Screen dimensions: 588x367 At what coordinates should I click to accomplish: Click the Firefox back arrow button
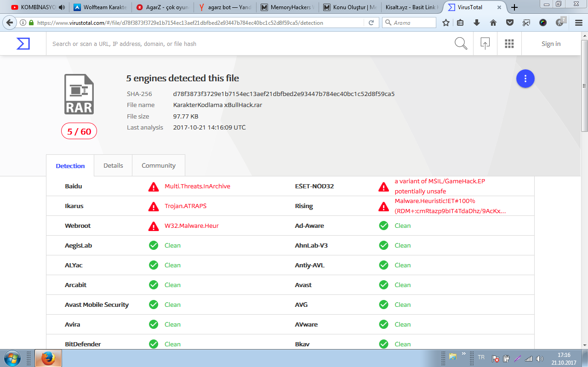[9, 23]
